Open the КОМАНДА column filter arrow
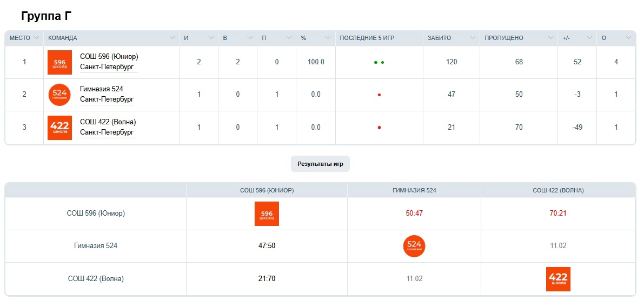 pyautogui.click(x=172, y=38)
